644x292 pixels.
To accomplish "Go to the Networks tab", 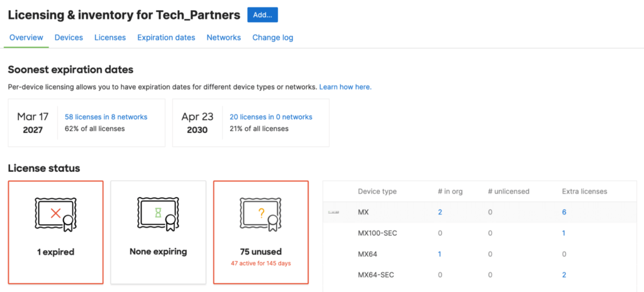I will [x=223, y=37].
